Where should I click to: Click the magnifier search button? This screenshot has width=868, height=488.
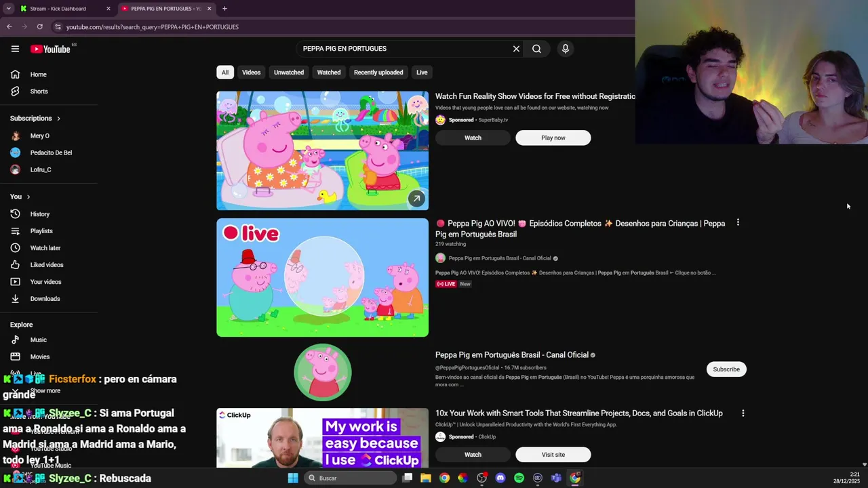tap(536, 49)
